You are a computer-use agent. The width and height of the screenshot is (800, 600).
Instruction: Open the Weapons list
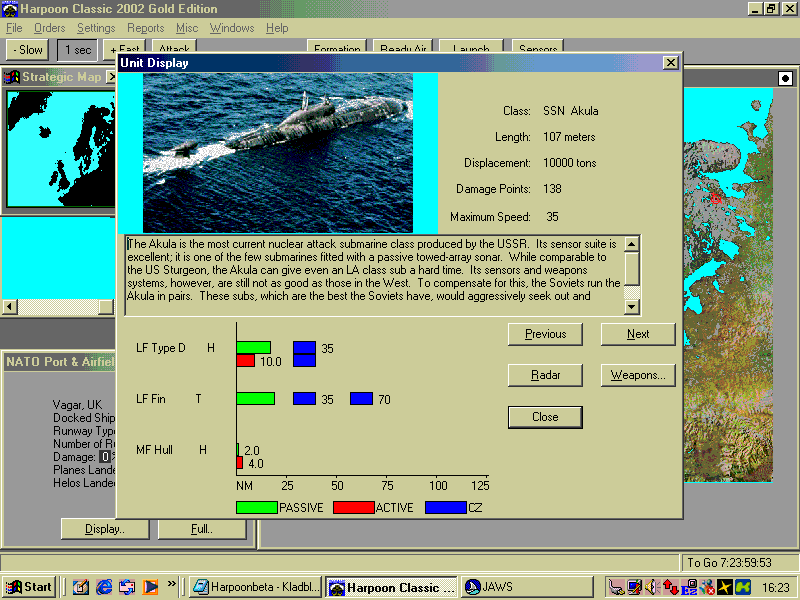click(x=638, y=375)
